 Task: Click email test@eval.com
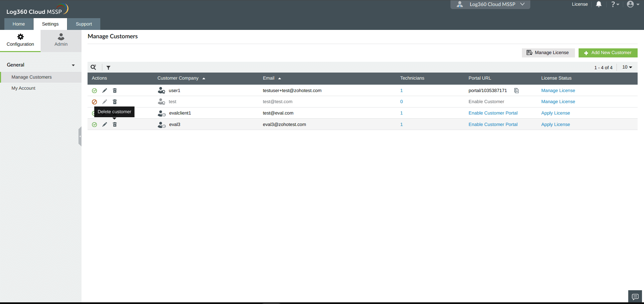[278, 113]
